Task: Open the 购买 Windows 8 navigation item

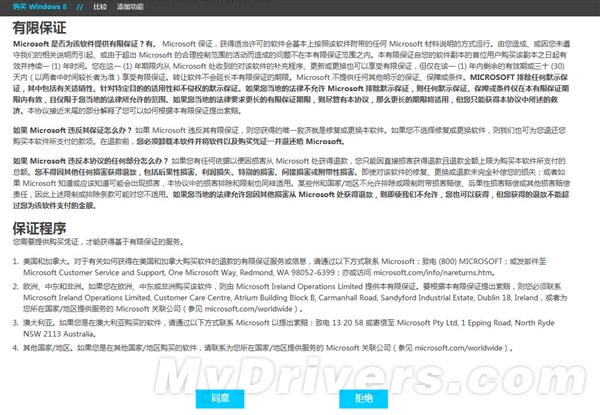Action: [36, 6]
